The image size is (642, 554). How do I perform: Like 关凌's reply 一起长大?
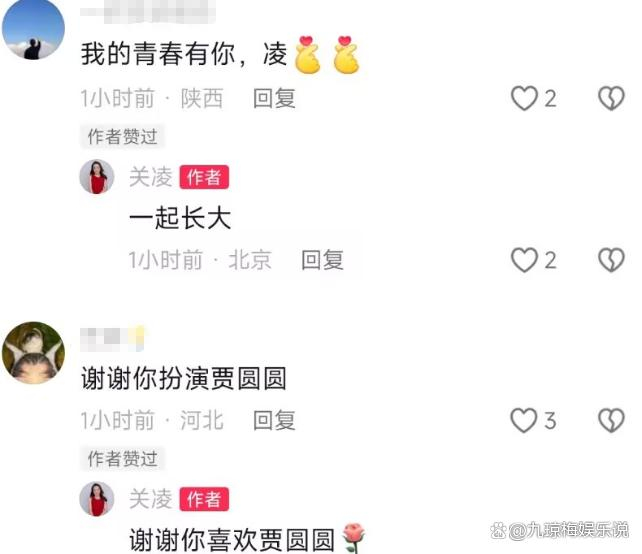point(524,260)
